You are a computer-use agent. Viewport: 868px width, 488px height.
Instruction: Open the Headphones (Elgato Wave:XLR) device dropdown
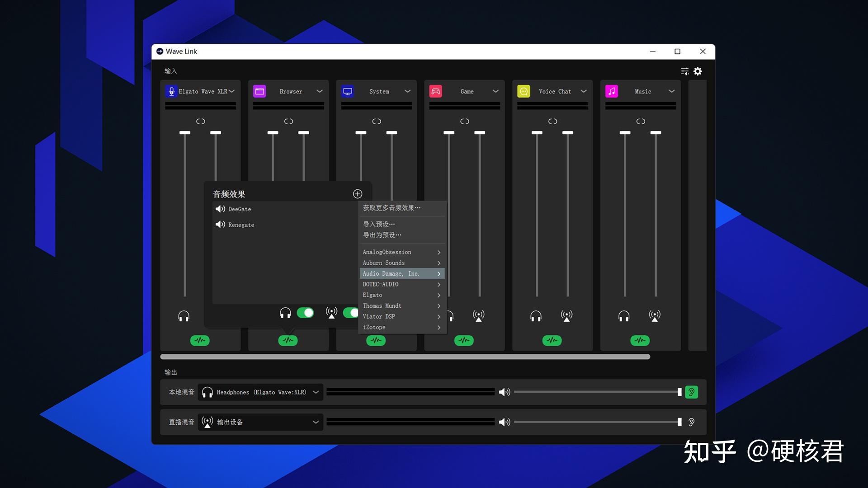pyautogui.click(x=315, y=392)
